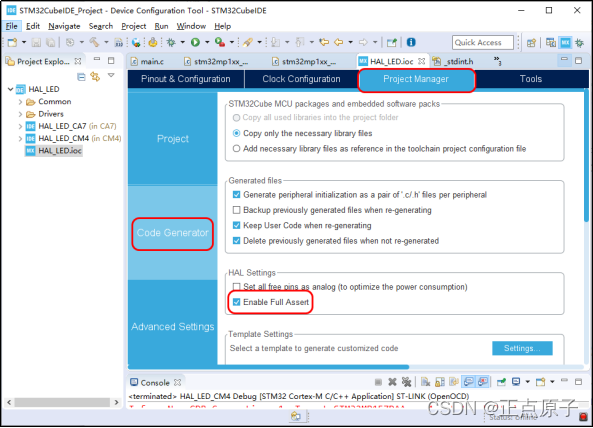The height and width of the screenshot is (428, 593).
Task: Click the Run with coverage/external tools icon
Action: (219, 42)
